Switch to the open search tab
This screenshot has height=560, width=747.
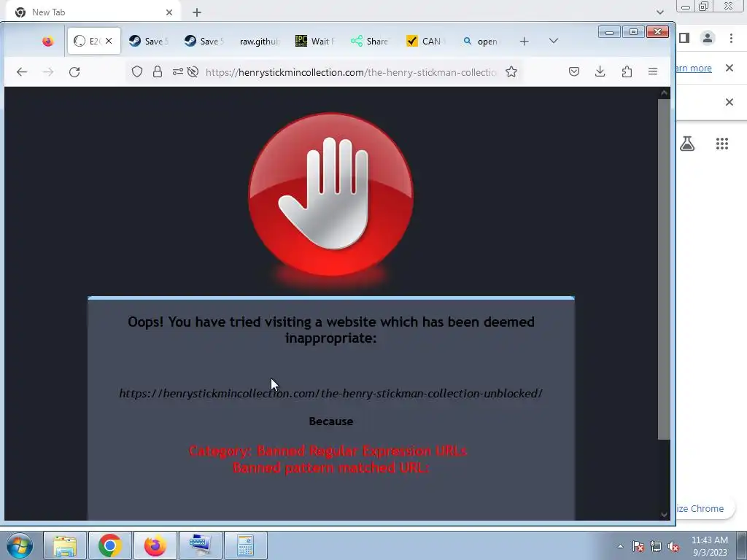[481, 42]
